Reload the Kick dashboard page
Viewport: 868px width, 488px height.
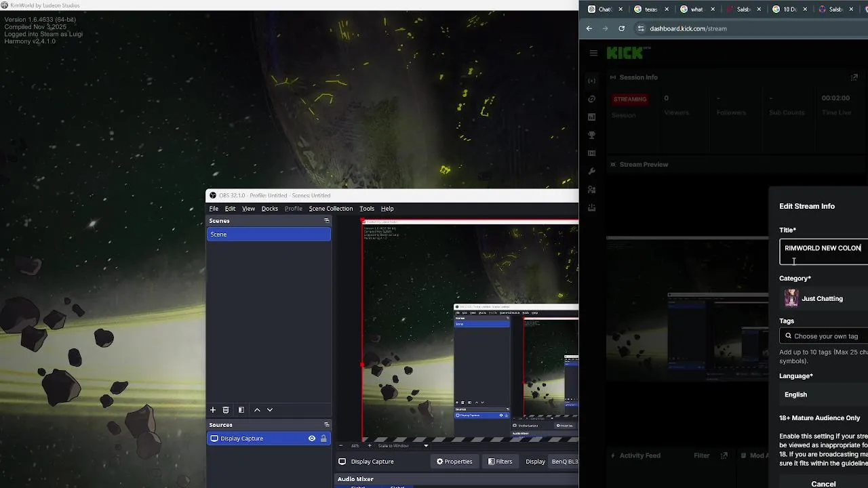[621, 28]
